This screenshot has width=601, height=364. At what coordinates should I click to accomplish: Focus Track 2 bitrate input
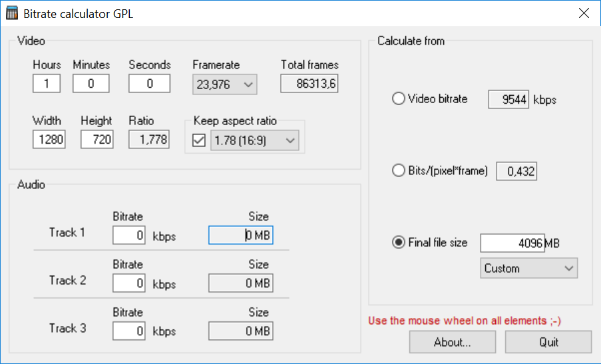click(x=129, y=283)
